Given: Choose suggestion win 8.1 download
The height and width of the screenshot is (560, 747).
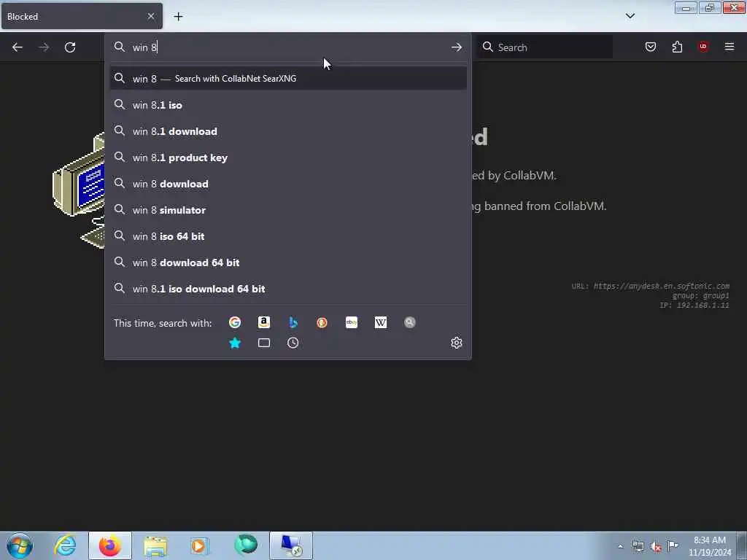Looking at the screenshot, I should [287, 131].
